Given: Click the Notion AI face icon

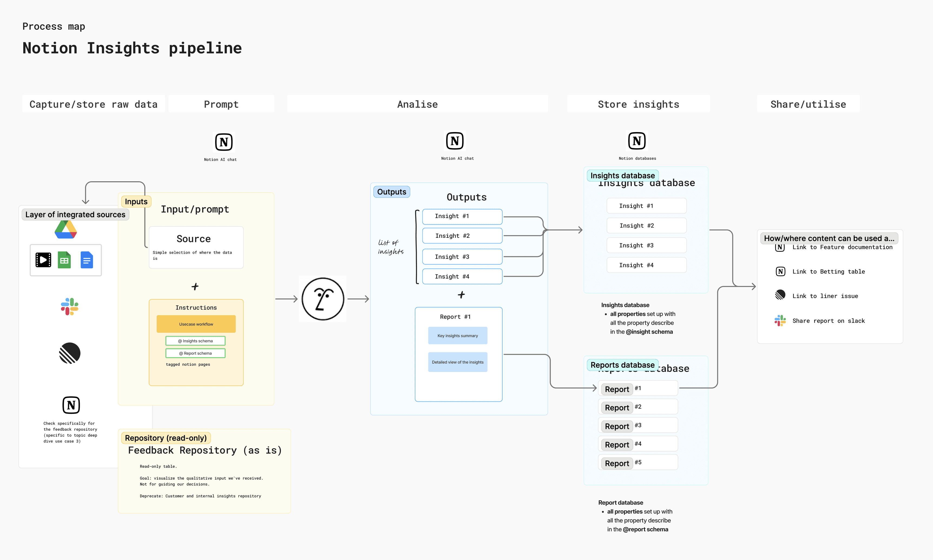Looking at the screenshot, I should coord(323,299).
